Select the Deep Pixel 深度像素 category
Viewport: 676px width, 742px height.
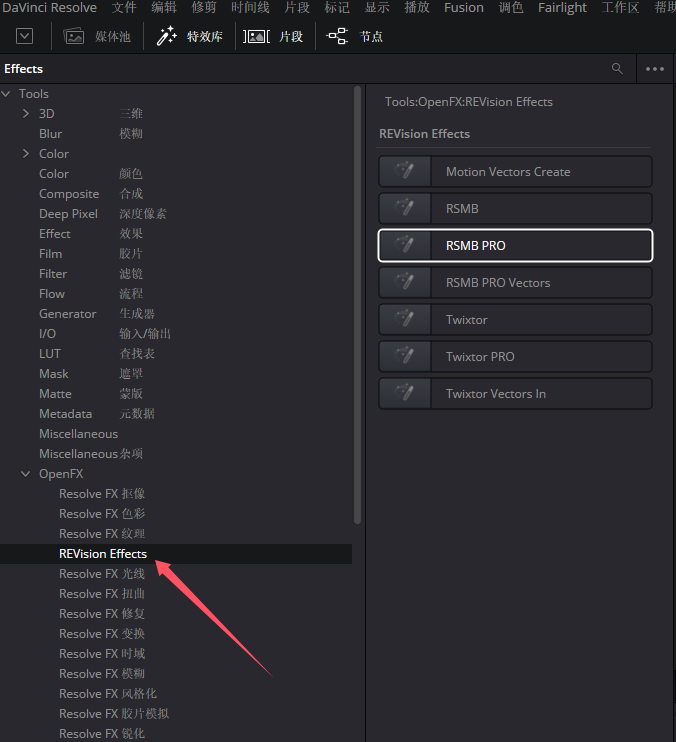[x=103, y=214]
